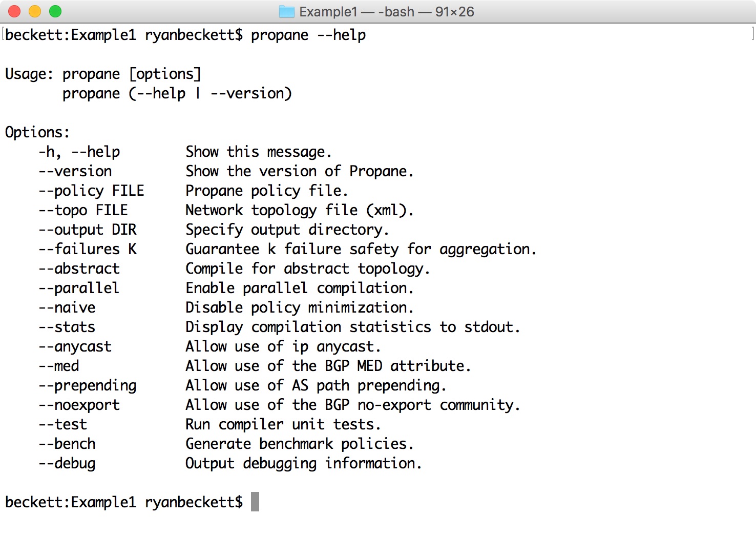Click the --debug option text
Screen dimensions: 756x536
click(67, 463)
